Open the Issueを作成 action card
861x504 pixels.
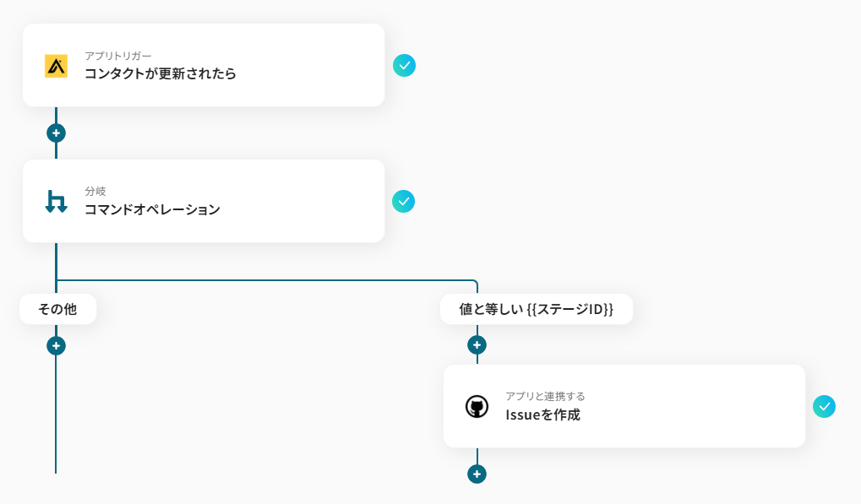tap(625, 406)
